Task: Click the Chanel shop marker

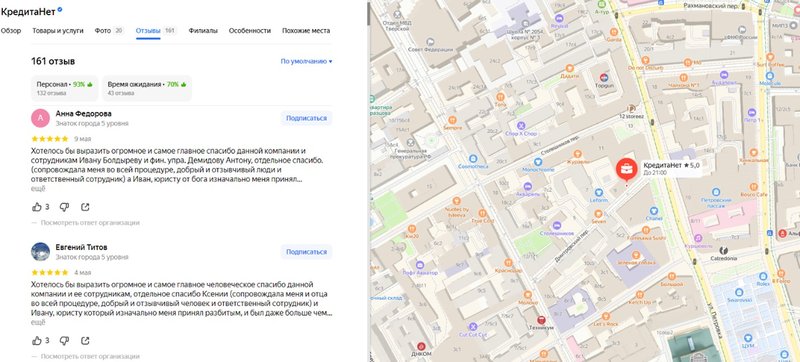Action: (x=654, y=210)
